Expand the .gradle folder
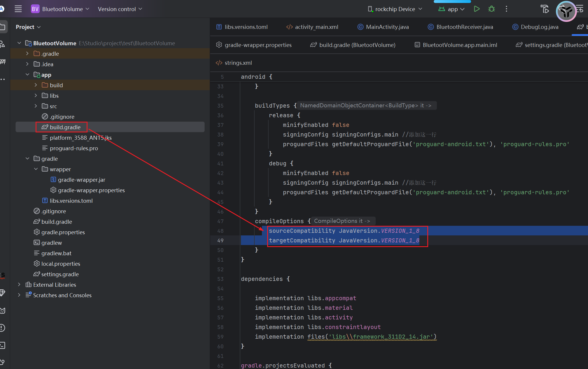 point(27,54)
